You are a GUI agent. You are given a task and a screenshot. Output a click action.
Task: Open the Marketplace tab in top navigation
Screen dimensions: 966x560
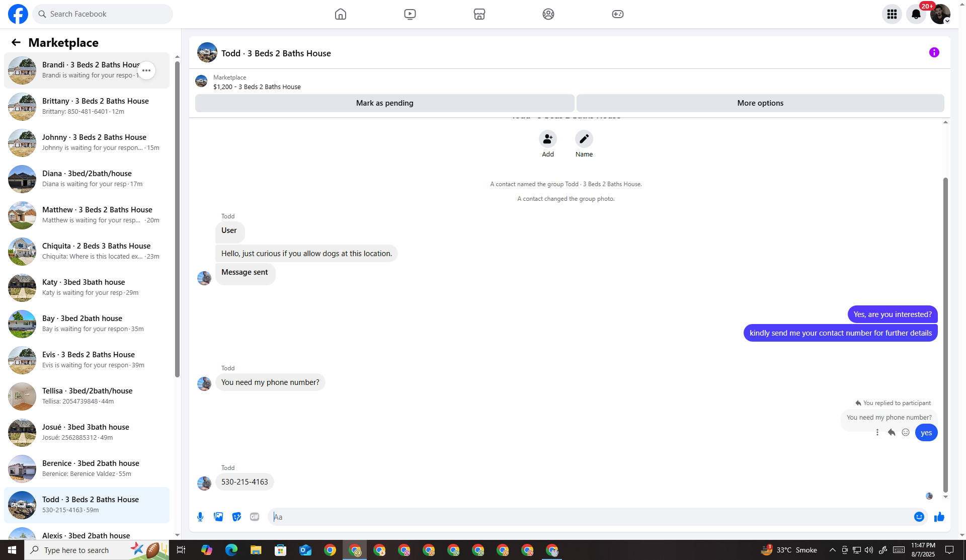click(479, 14)
